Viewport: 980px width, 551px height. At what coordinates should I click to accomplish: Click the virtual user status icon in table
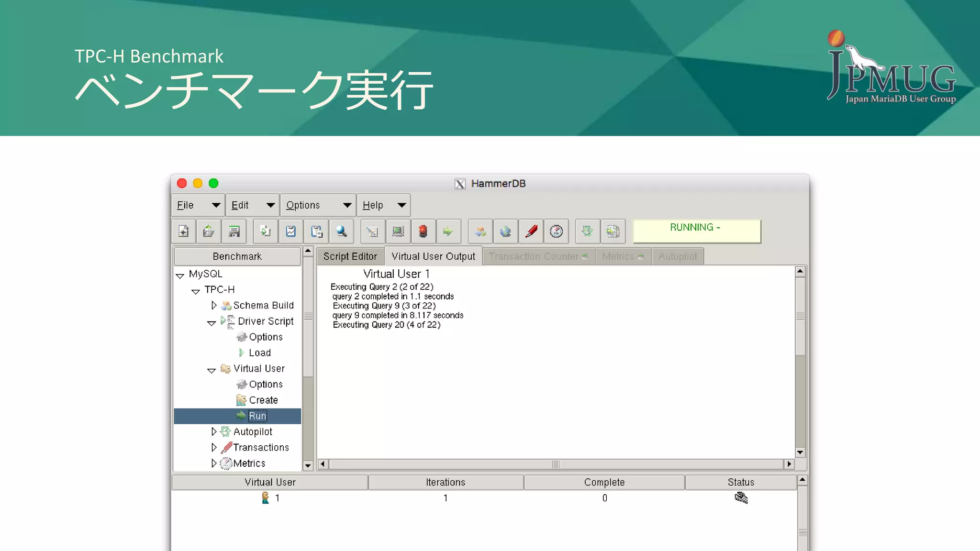coord(741,498)
